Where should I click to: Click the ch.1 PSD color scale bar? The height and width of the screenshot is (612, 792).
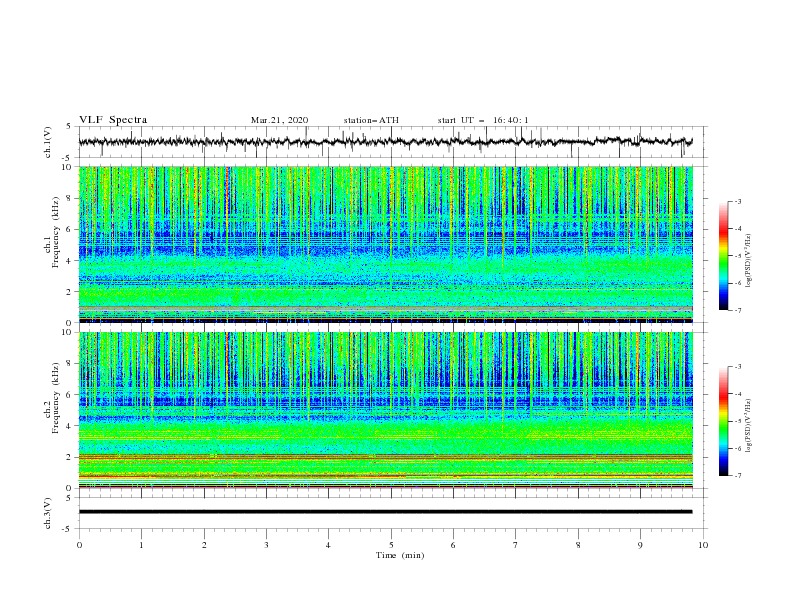(723, 256)
